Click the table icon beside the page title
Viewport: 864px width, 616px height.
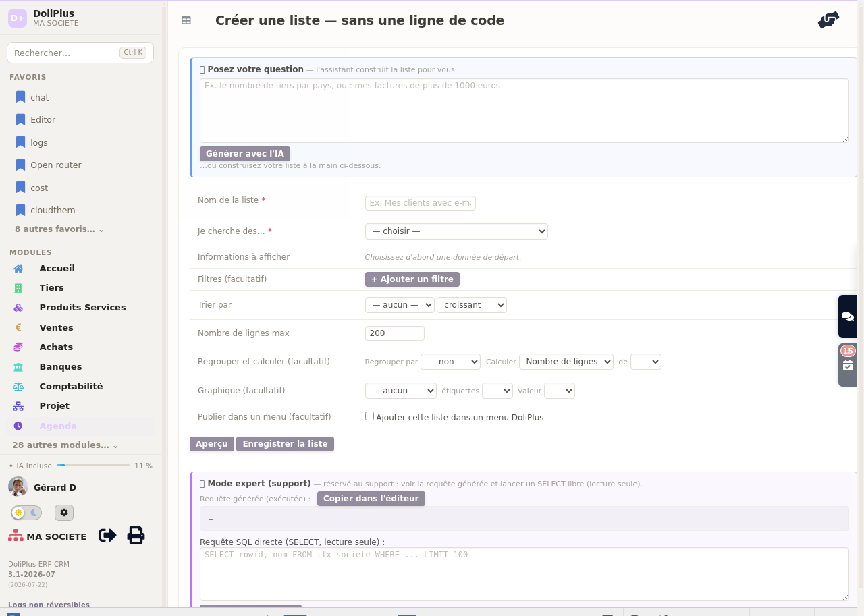click(186, 21)
